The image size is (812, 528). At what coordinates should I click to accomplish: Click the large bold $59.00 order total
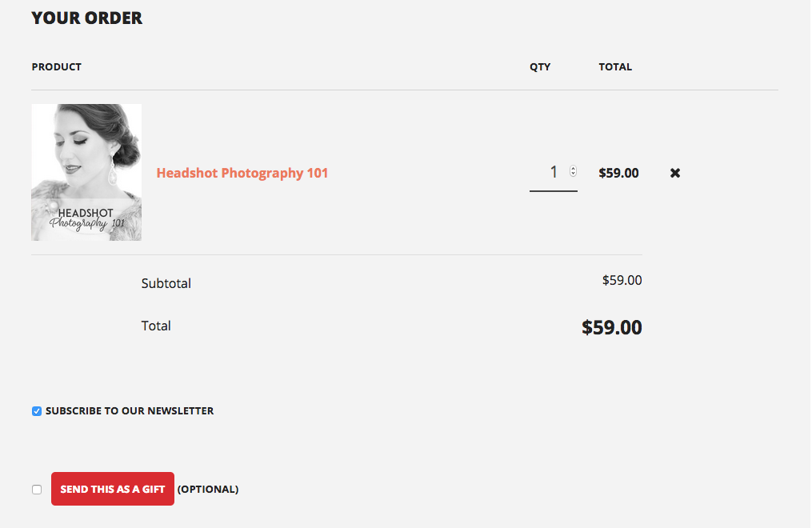[611, 327]
